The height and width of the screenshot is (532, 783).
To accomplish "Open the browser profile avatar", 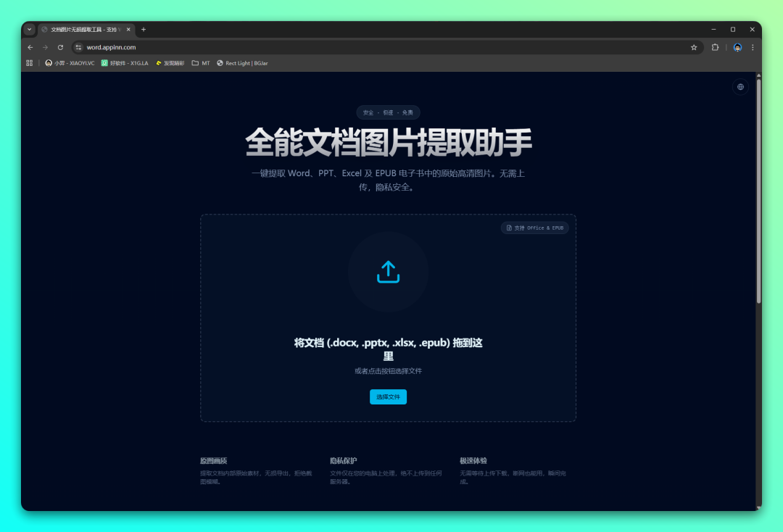I will [x=737, y=47].
